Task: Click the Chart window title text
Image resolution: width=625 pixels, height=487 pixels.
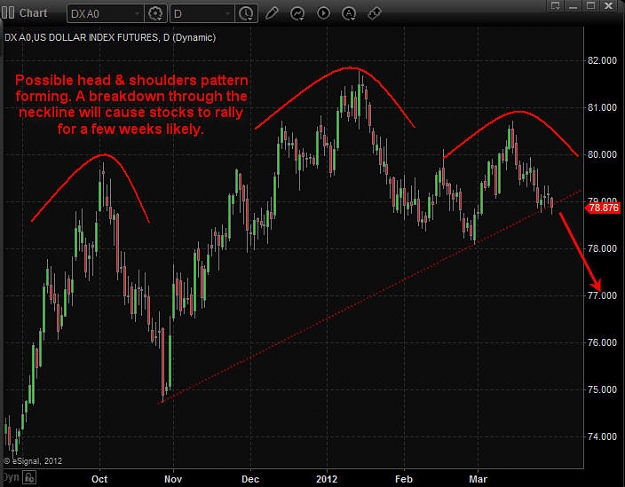Action: (33, 13)
